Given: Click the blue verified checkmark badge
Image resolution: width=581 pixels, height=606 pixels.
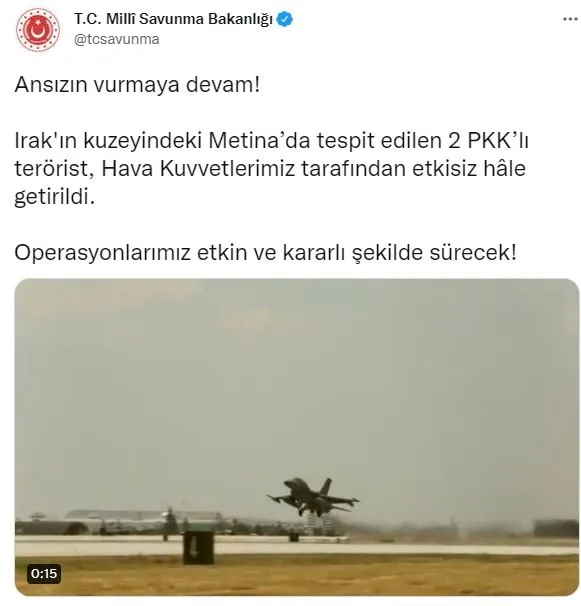Looking at the screenshot, I should click(285, 19).
